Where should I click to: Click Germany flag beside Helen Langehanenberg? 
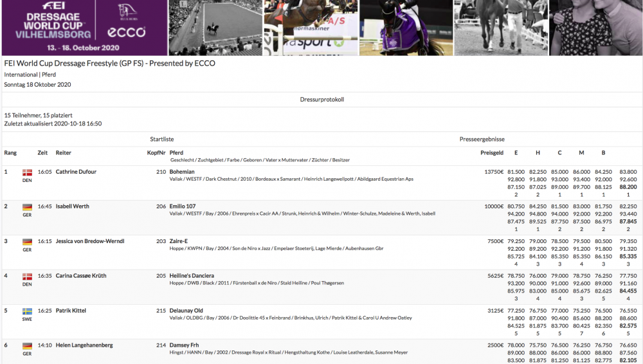coord(27,346)
